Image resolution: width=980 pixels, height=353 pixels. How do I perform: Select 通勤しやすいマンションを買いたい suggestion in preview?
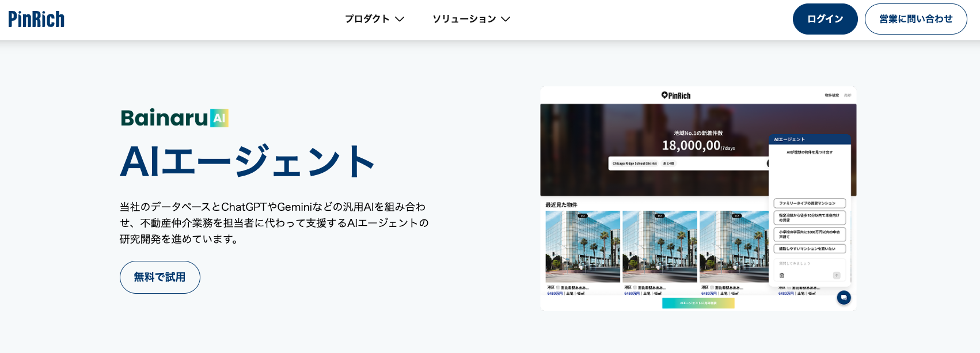(809, 249)
